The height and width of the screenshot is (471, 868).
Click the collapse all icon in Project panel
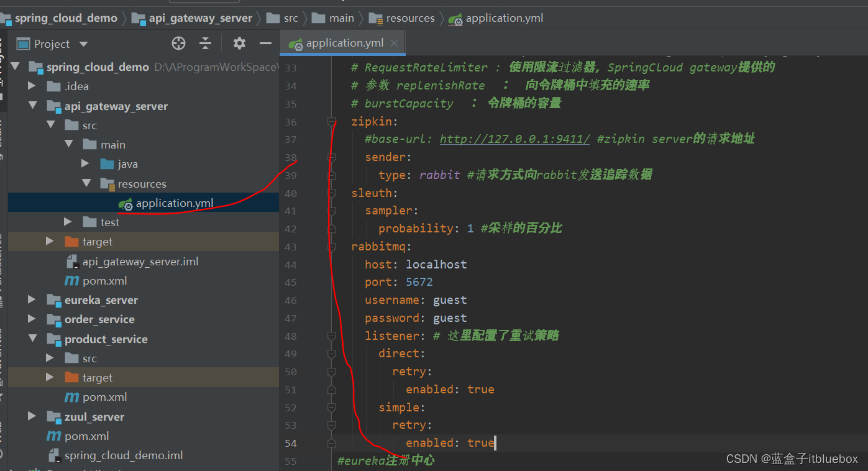tap(206, 43)
